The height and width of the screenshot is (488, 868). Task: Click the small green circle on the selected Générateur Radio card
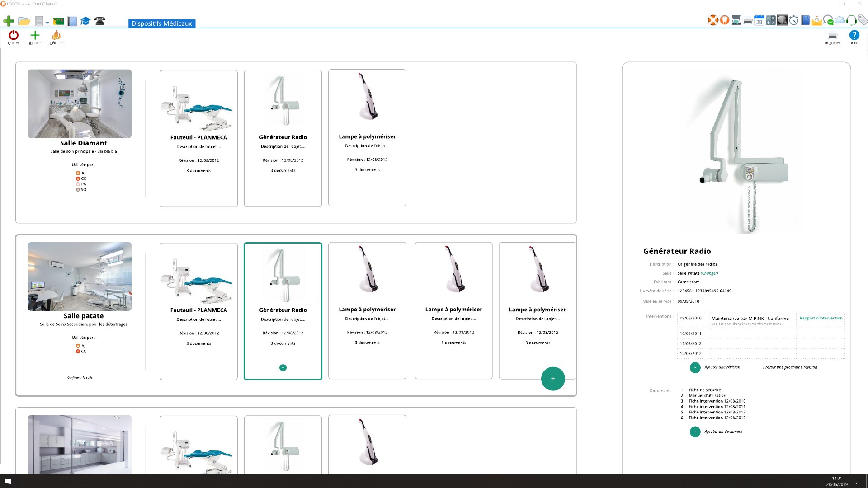click(283, 368)
